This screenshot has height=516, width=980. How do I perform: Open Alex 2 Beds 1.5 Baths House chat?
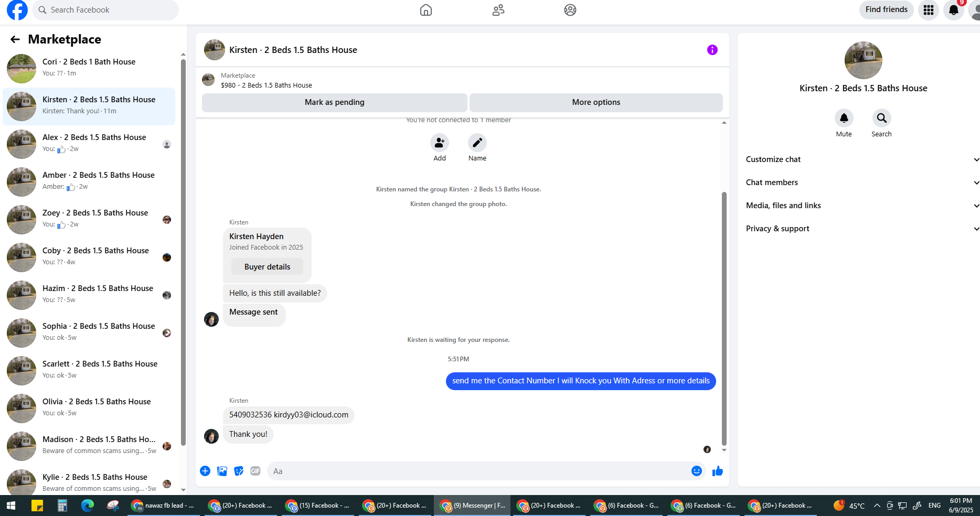coord(89,144)
